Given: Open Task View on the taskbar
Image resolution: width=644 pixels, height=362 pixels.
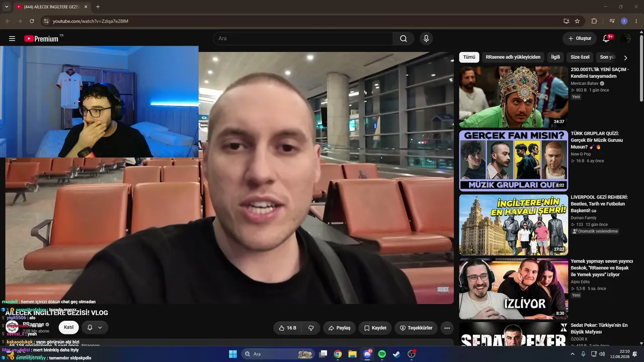Looking at the screenshot, I should (x=324, y=354).
